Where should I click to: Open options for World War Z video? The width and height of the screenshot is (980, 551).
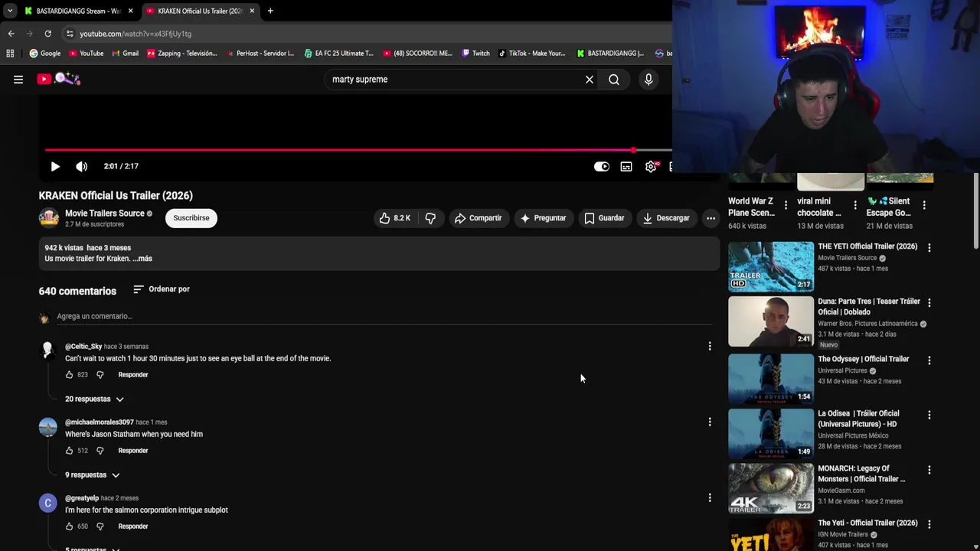[786, 205]
